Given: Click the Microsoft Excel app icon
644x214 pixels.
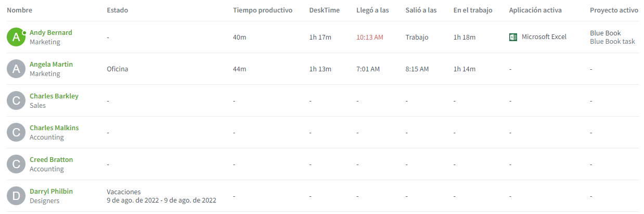Looking at the screenshot, I should coord(513,37).
